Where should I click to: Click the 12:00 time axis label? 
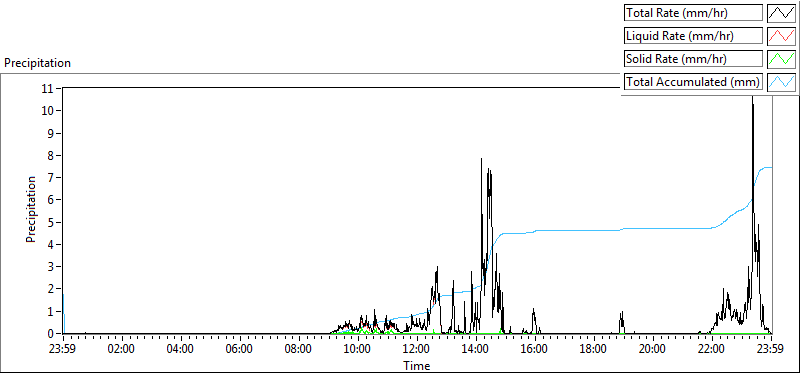[417, 350]
